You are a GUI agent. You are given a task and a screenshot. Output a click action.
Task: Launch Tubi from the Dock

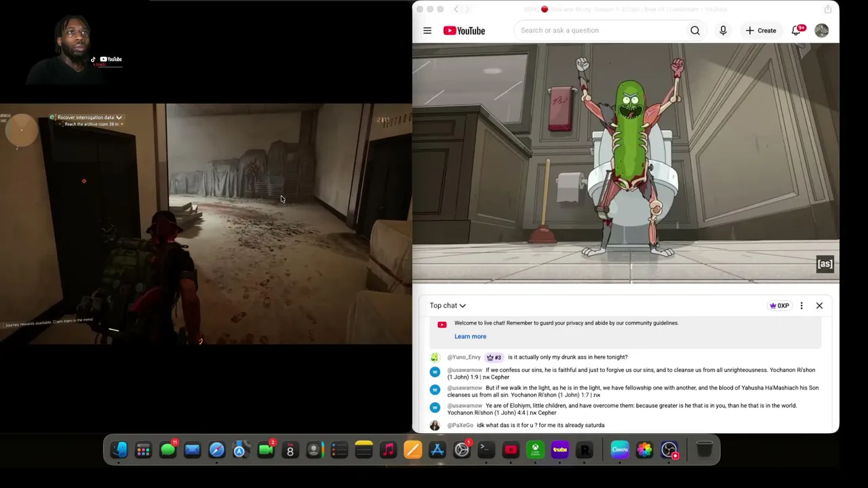559,450
